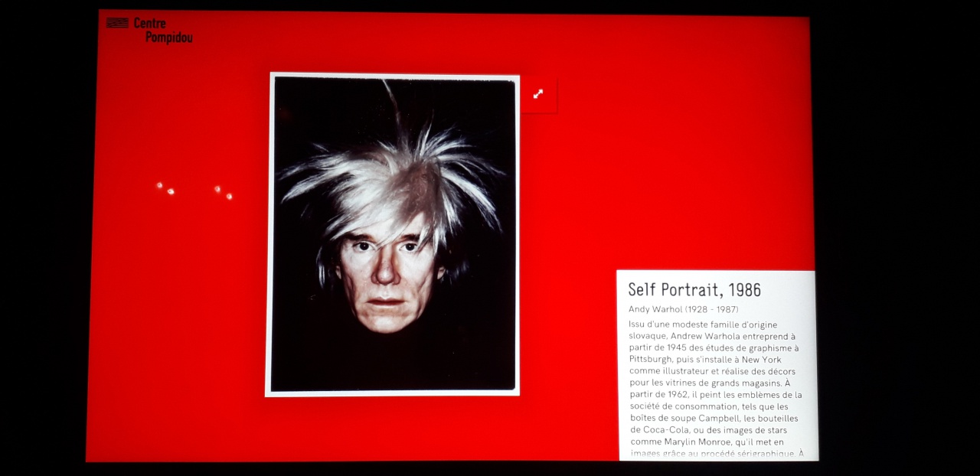Click the cut-off line mentioning "sérigraphique"

point(716,454)
